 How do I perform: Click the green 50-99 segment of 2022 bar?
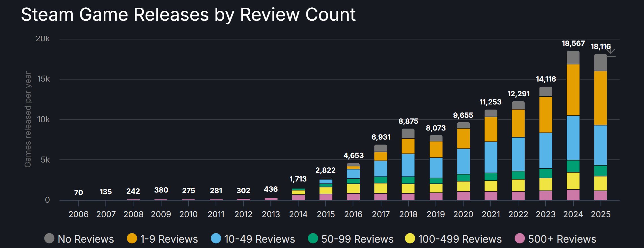coord(518,175)
